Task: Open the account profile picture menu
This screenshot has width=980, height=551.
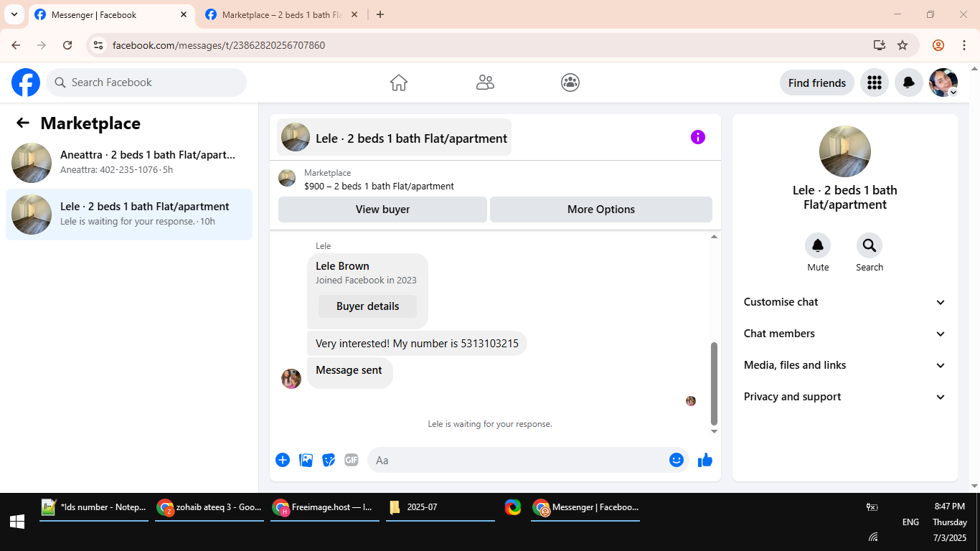Action: pyautogui.click(x=943, y=83)
